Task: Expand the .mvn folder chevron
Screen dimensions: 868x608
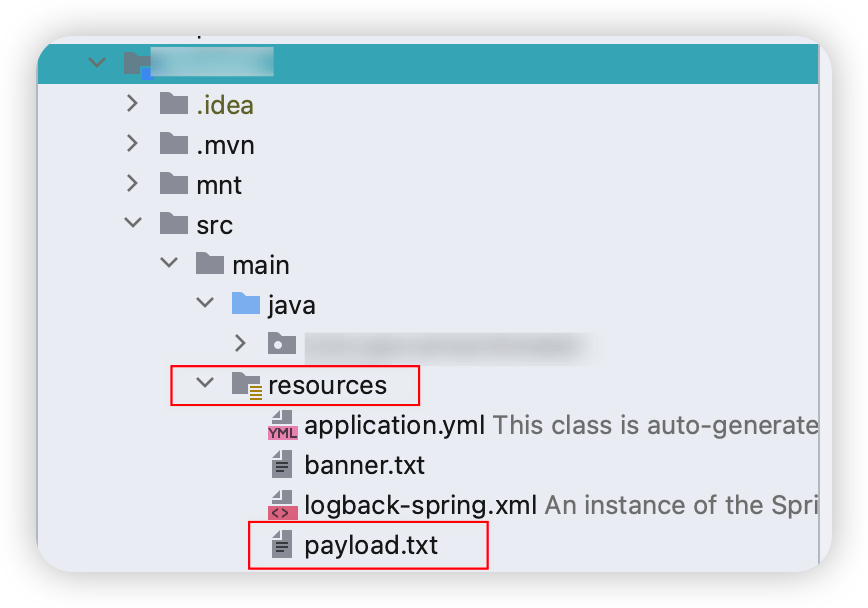Action: tap(132, 143)
